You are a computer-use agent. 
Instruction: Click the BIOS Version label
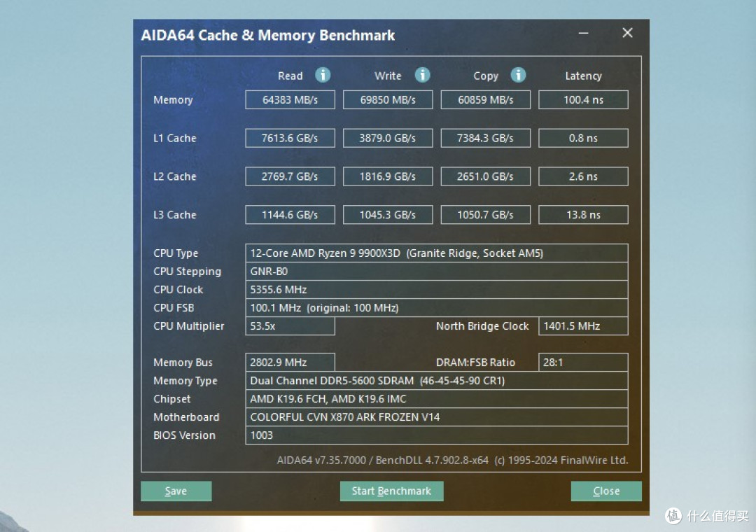[x=184, y=435]
